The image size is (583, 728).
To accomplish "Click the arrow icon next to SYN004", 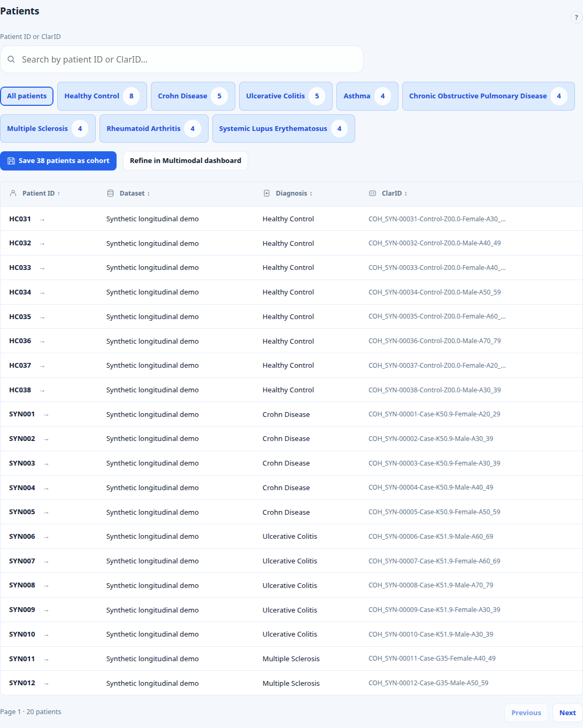I will (x=47, y=489).
